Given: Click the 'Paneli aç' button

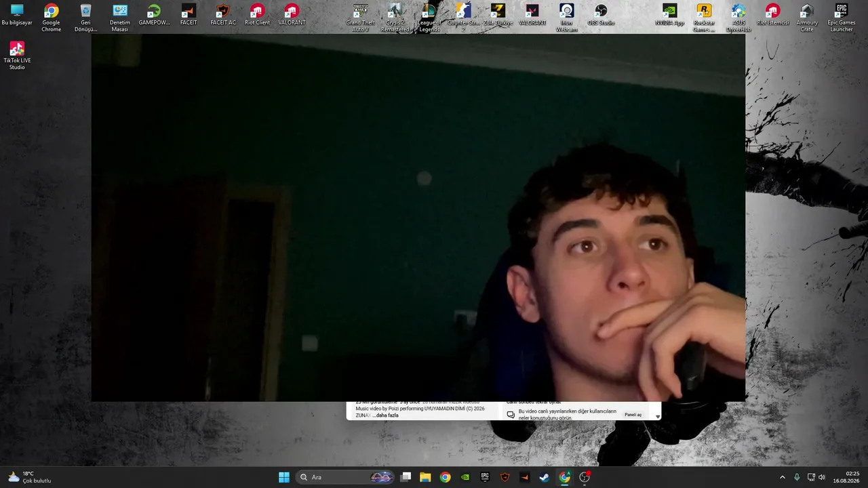Looking at the screenshot, I should pos(633,415).
